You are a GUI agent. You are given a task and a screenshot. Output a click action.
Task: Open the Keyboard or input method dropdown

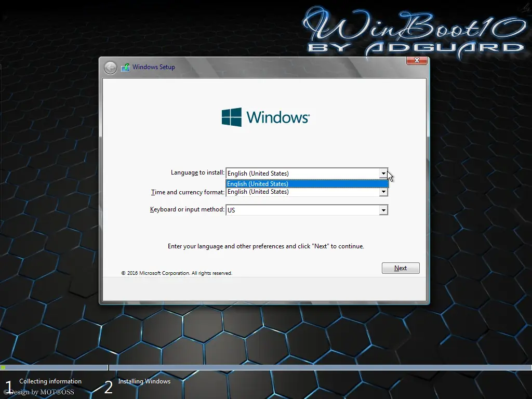[x=383, y=210]
